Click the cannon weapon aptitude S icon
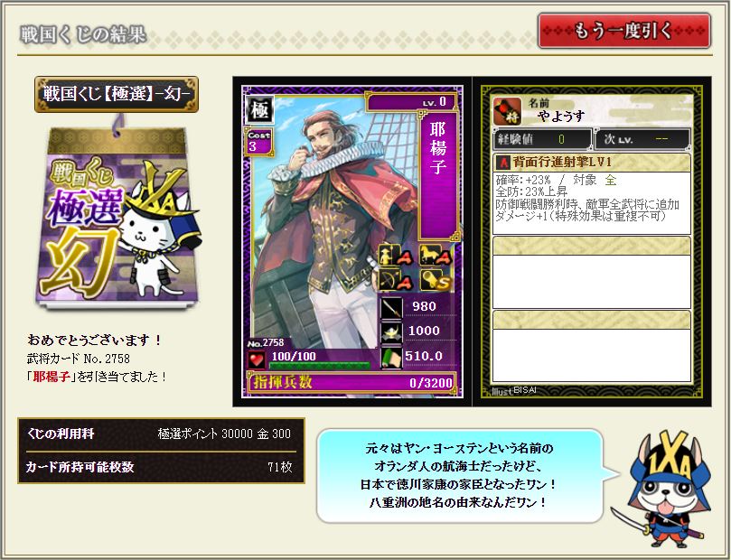The height and width of the screenshot is (560, 731). pos(436,281)
